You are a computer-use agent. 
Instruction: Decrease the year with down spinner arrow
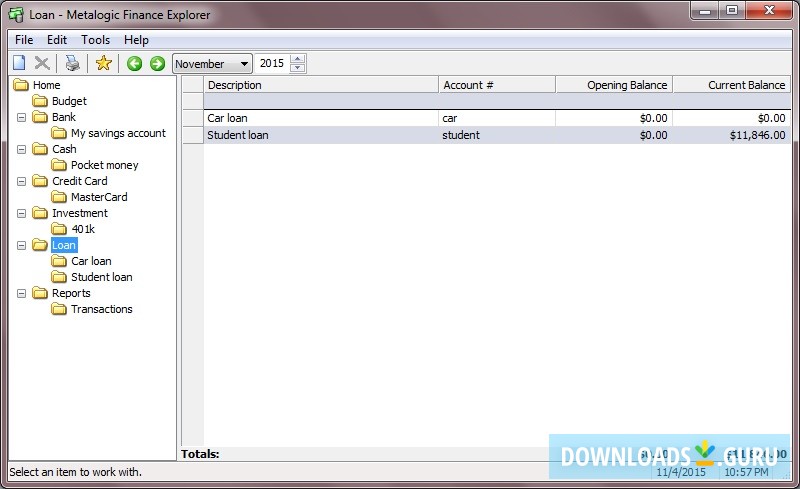[x=298, y=68]
